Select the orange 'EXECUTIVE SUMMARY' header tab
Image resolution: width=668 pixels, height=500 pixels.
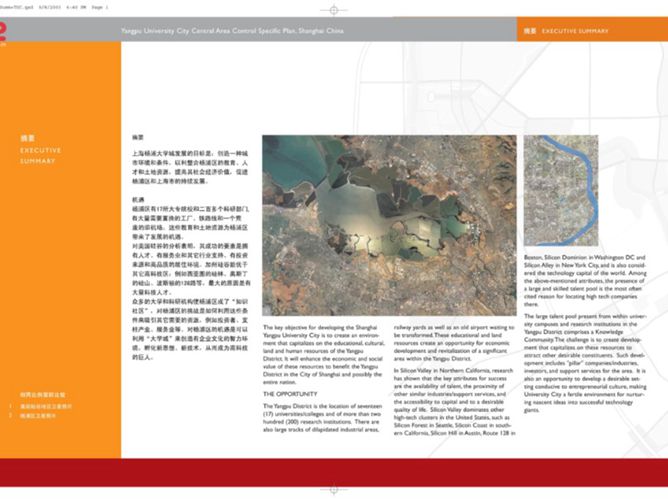pyautogui.click(x=592, y=29)
